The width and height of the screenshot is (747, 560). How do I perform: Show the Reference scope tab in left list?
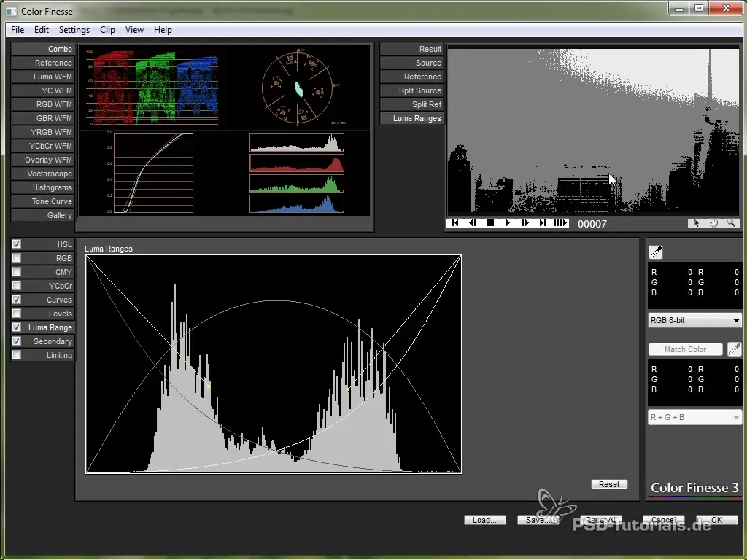(42, 63)
